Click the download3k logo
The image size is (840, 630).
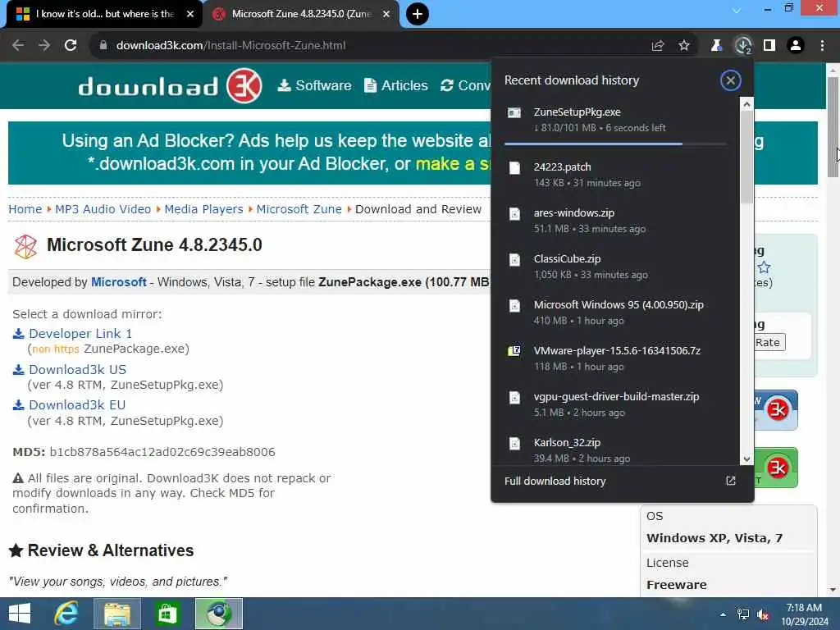point(171,85)
